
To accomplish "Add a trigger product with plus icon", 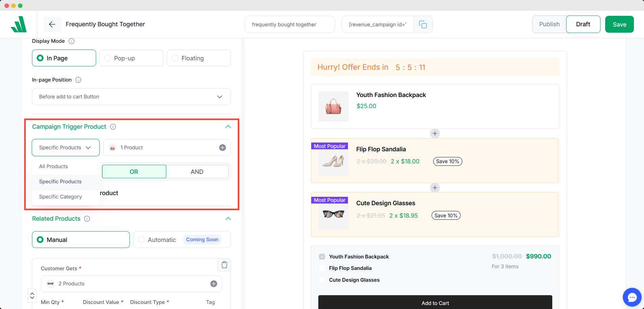I will click(223, 148).
